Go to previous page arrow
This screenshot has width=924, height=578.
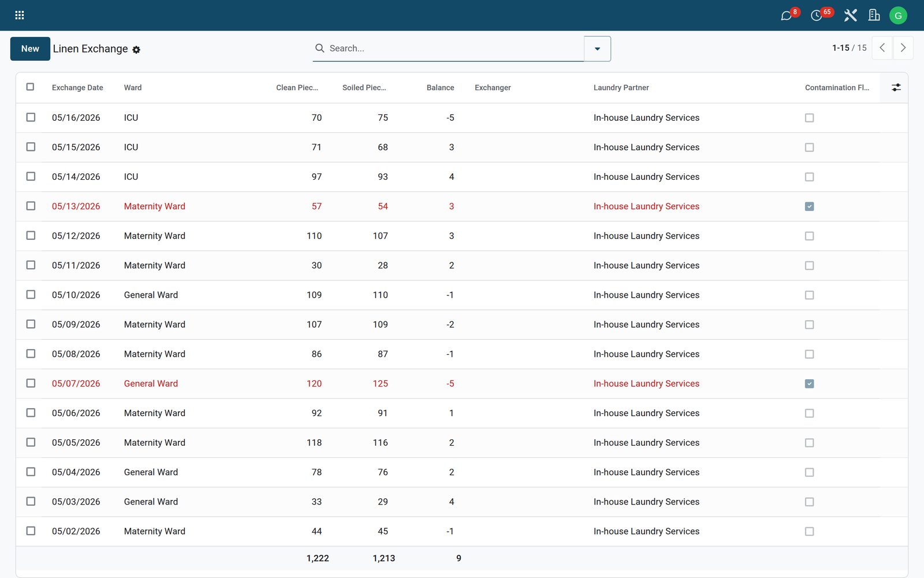[x=882, y=48]
